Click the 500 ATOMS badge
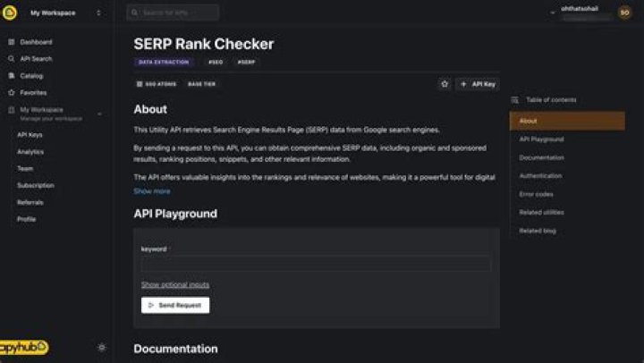This screenshot has width=644, height=363. (156, 84)
